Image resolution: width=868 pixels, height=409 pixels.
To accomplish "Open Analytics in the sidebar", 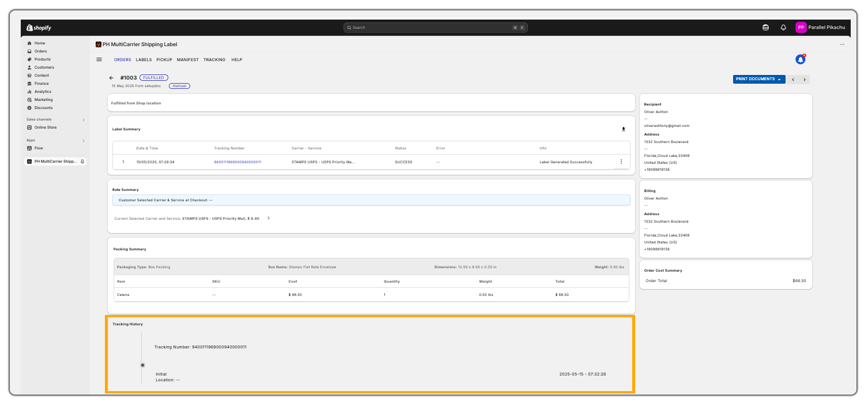I will pyautogui.click(x=43, y=92).
